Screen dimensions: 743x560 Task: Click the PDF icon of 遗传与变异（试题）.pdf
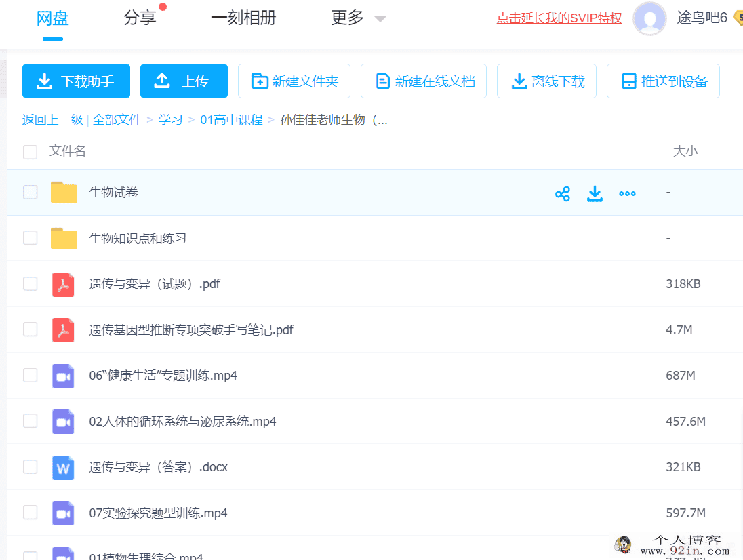tap(63, 284)
